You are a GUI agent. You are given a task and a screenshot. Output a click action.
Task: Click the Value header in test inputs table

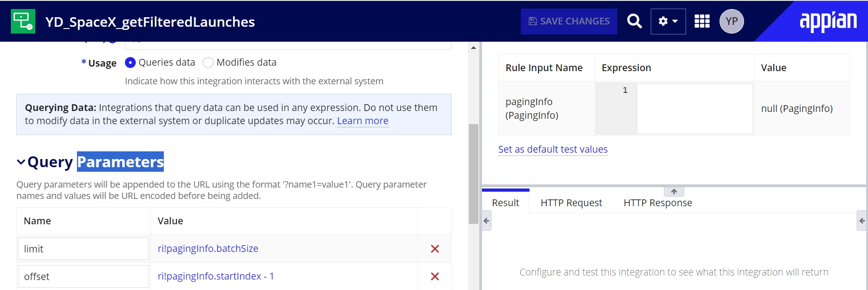pos(773,68)
